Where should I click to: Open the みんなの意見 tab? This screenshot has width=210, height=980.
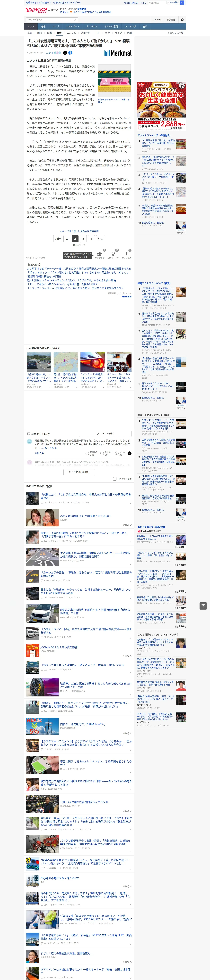tap(111, 27)
